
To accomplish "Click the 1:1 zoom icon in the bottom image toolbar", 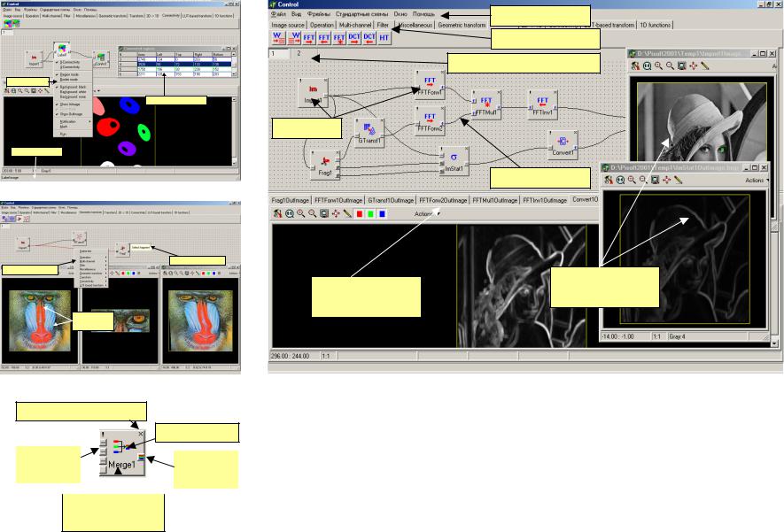I will click(x=290, y=214).
